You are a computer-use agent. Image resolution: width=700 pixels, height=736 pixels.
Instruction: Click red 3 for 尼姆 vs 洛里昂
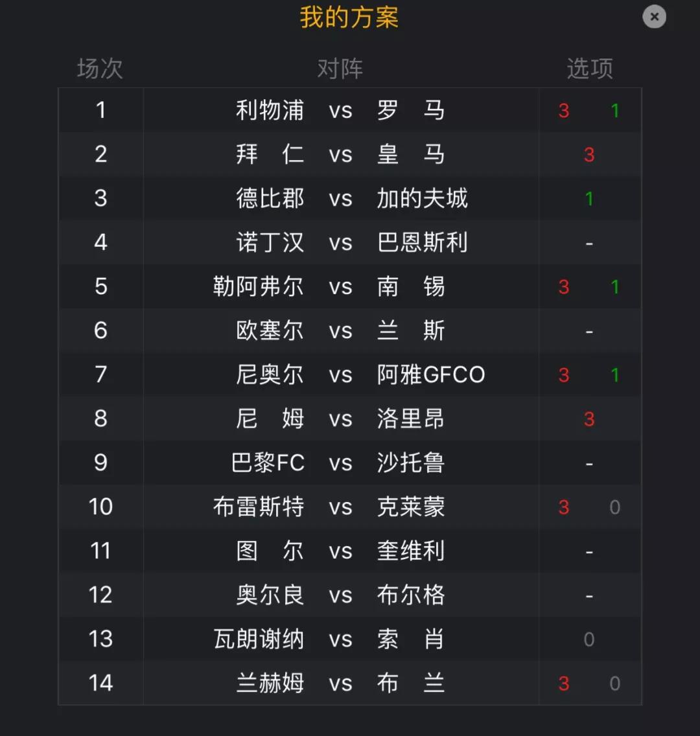coord(589,419)
